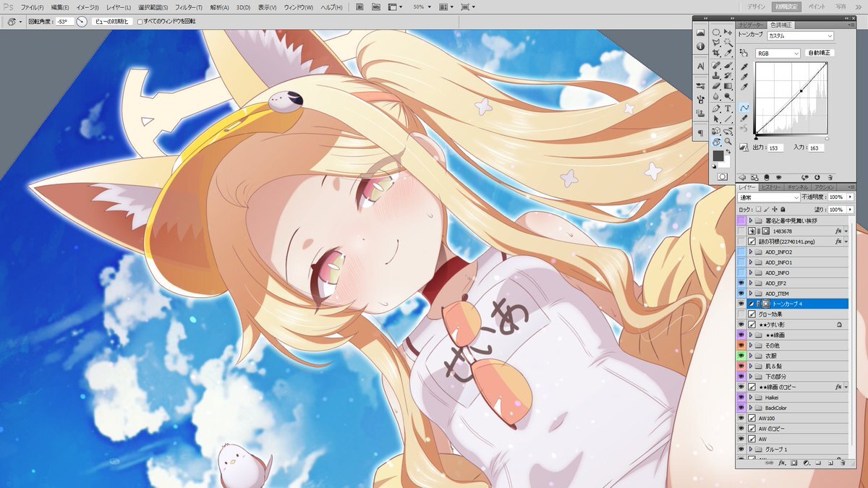Choose the ペイント workspace

pos(817,7)
